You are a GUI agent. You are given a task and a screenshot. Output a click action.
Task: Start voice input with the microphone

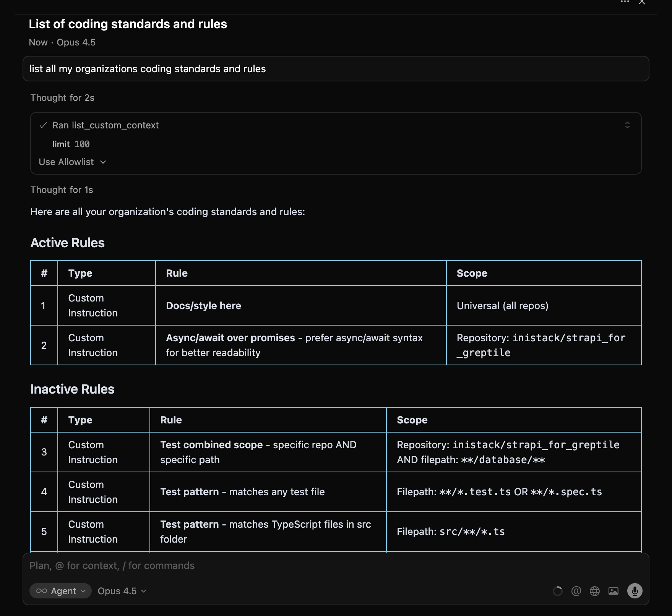[x=635, y=591]
